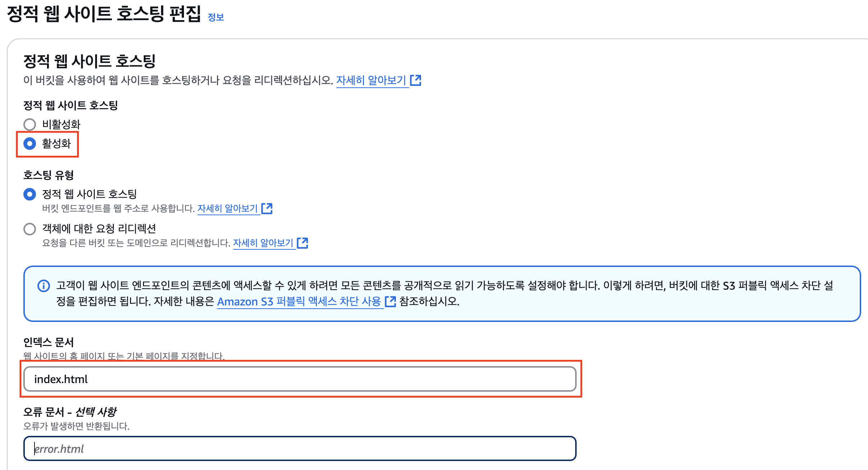
Task: Click external icon next to bucket endpoint link
Action: point(267,208)
